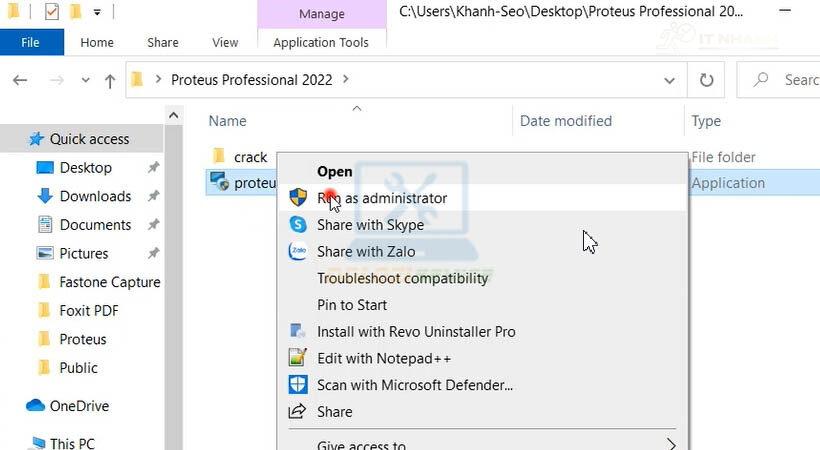This screenshot has width=820, height=450.
Task: Toggle the Properties checkmark in quick access toolbar
Action: coord(52,12)
